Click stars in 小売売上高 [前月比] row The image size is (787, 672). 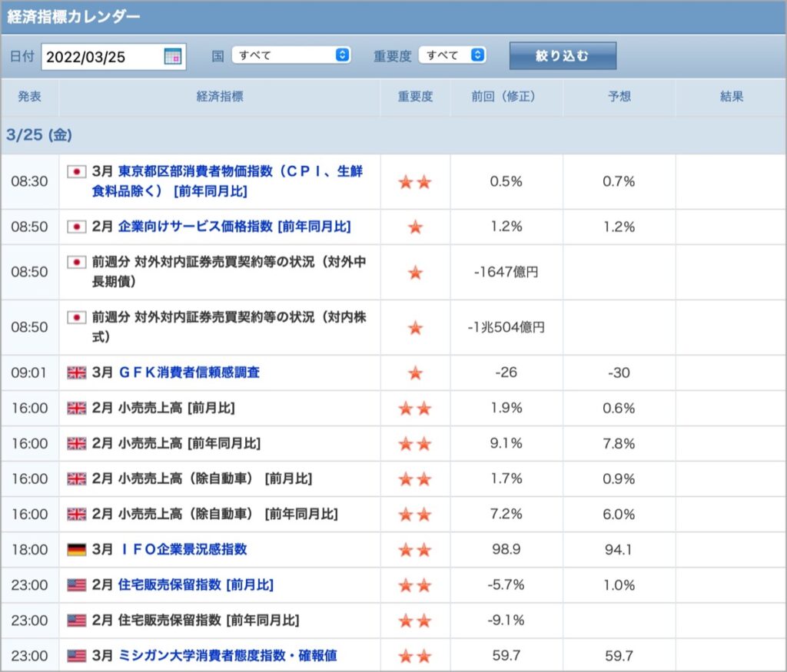click(415, 409)
